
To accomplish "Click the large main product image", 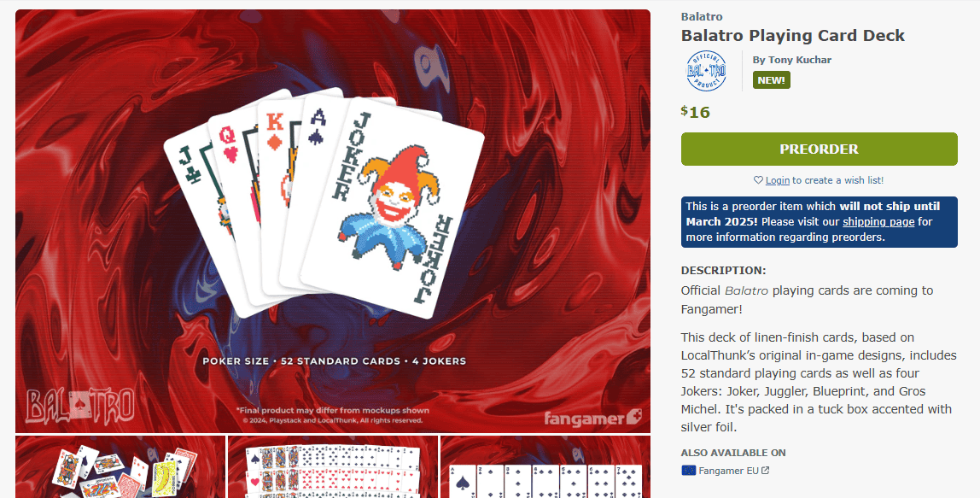I will [x=333, y=221].
